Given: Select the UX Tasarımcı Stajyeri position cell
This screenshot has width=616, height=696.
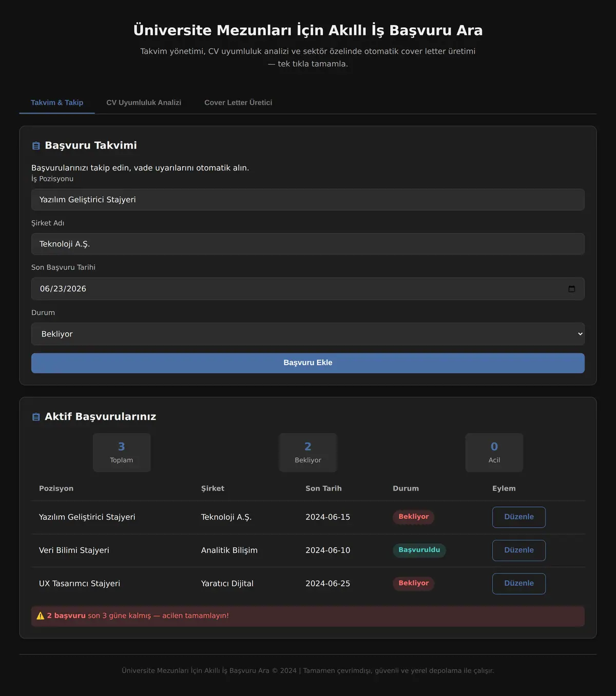Looking at the screenshot, I should click(x=80, y=584).
